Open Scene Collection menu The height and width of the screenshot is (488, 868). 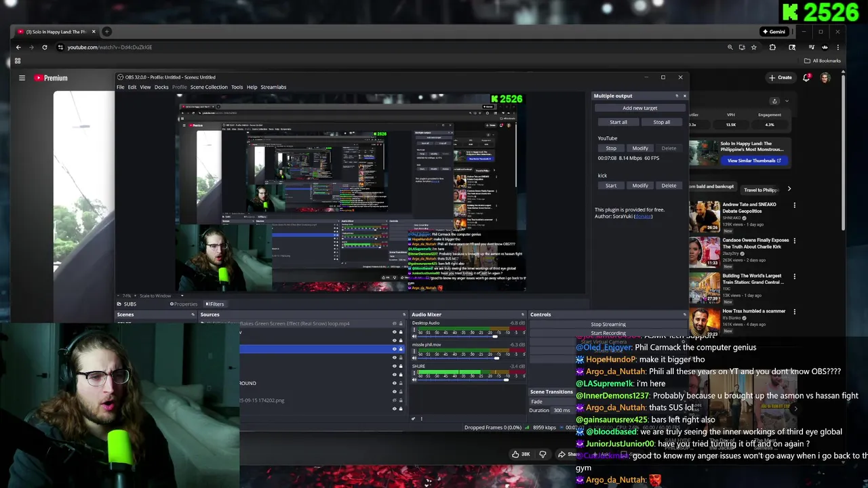(209, 87)
